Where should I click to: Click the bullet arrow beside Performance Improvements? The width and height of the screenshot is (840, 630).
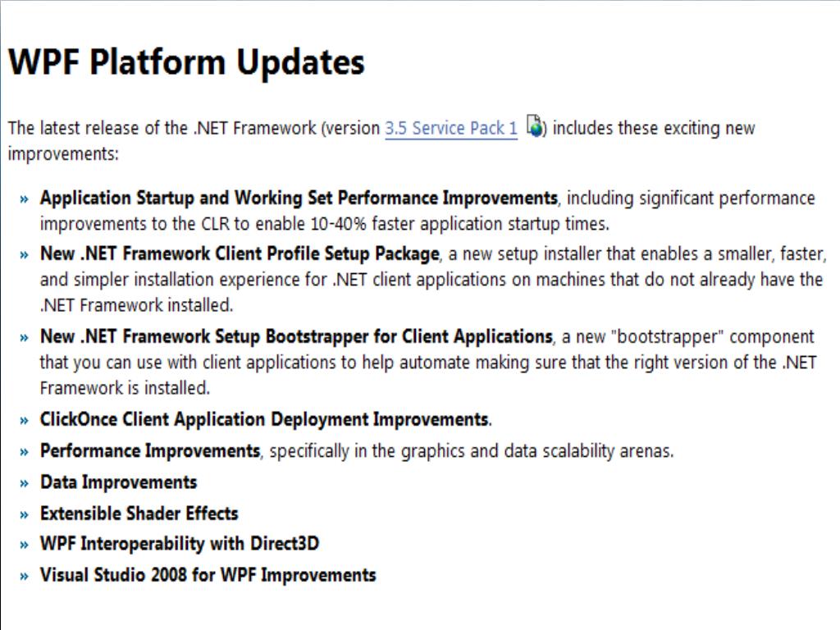pyautogui.click(x=24, y=453)
